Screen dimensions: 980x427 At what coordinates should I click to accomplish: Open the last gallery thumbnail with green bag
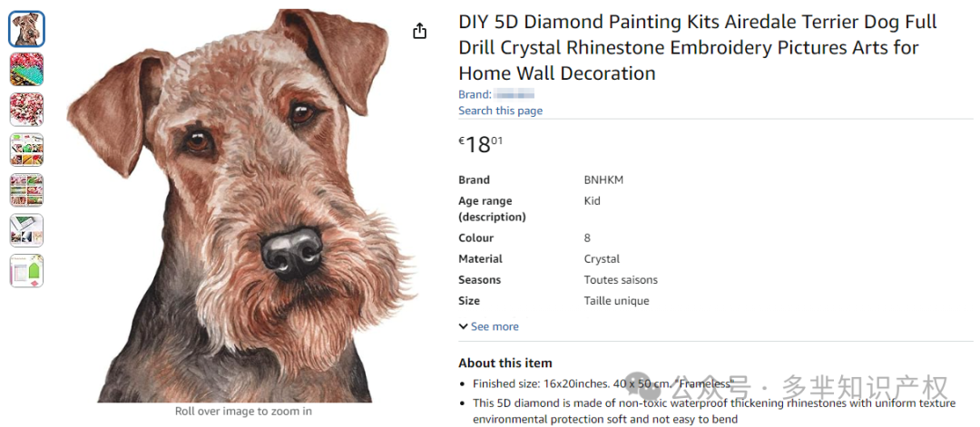26,270
